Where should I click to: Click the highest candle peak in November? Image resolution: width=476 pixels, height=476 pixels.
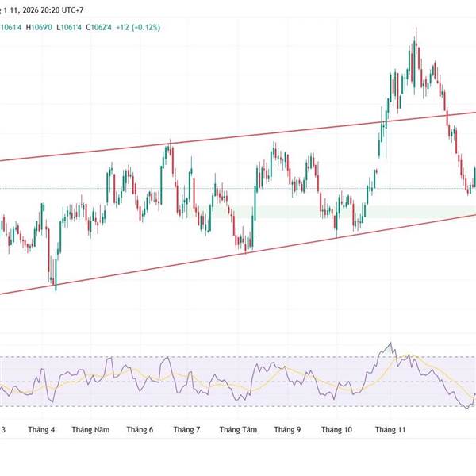[x=416, y=32]
